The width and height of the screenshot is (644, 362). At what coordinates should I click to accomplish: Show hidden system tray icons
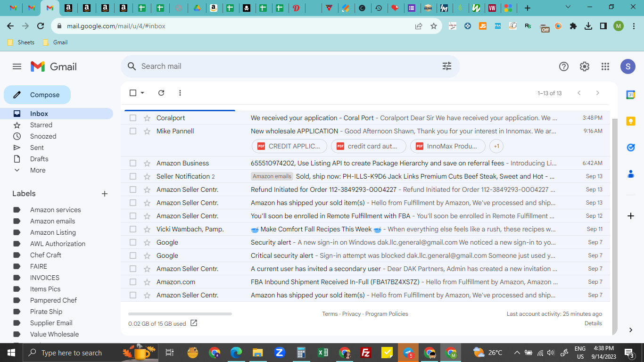point(517,353)
